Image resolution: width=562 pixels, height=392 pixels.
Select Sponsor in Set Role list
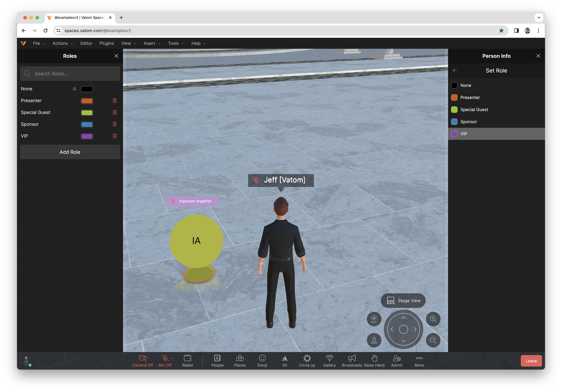tap(496, 122)
